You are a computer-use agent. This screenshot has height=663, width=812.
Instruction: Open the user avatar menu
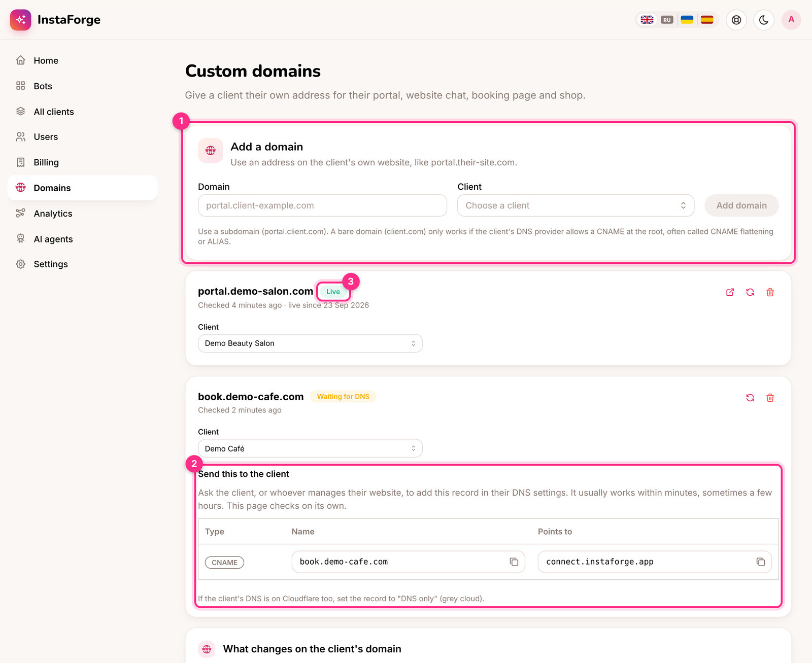tap(791, 20)
